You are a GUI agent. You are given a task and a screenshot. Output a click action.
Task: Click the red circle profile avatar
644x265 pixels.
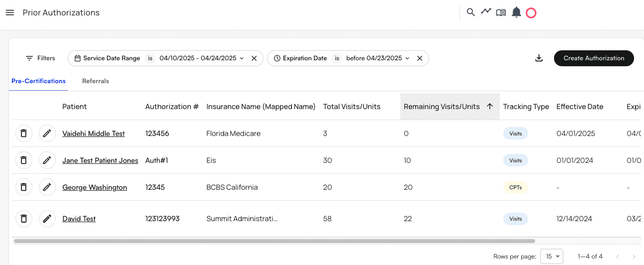[531, 13]
